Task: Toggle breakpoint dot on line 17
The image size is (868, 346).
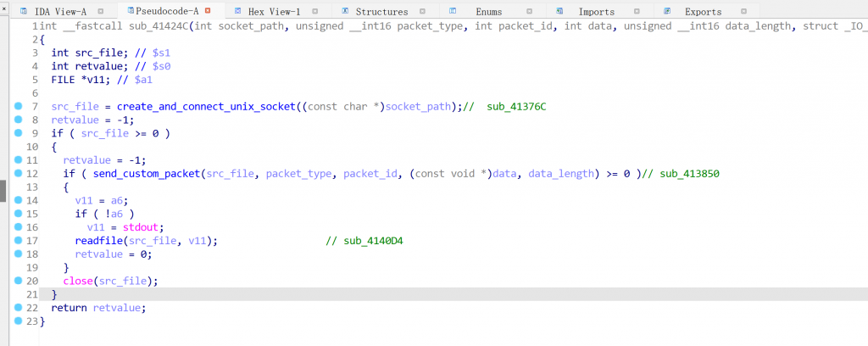Action: [18, 241]
